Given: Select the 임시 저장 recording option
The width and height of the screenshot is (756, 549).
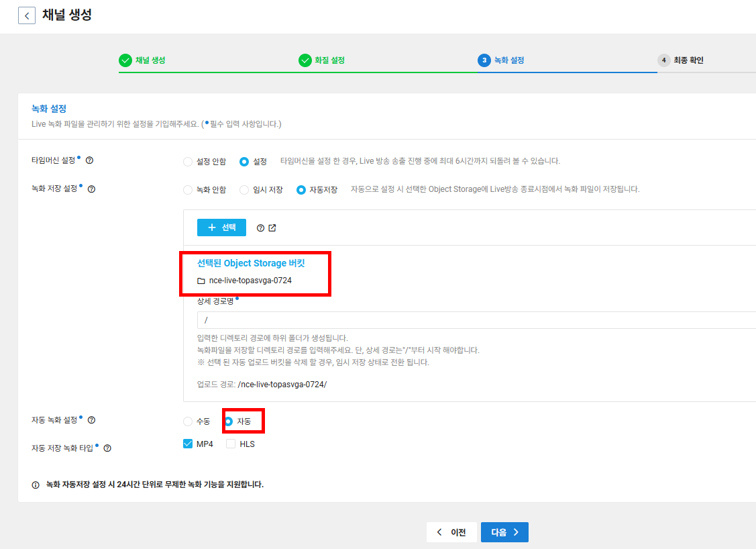Looking at the screenshot, I should pyautogui.click(x=244, y=189).
